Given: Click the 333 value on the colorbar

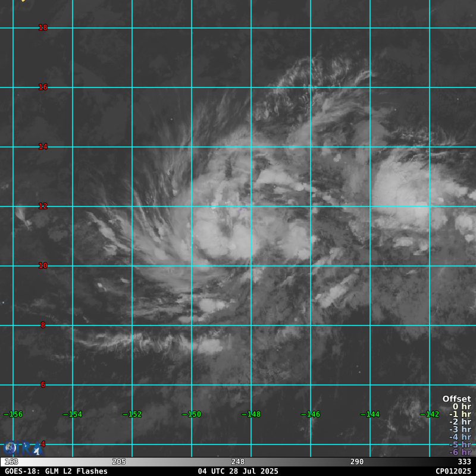Looking at the screenshot, I should [464, 462].
